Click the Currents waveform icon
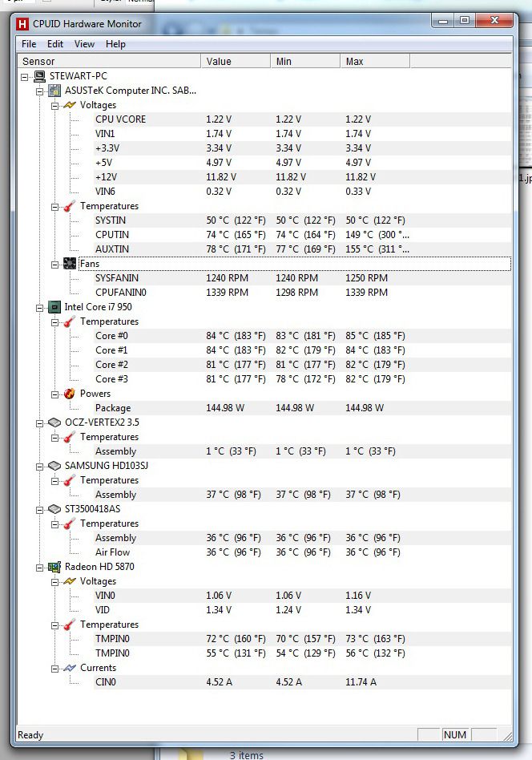The height and width of the screenshot is (760, 532). pos(70,668)
